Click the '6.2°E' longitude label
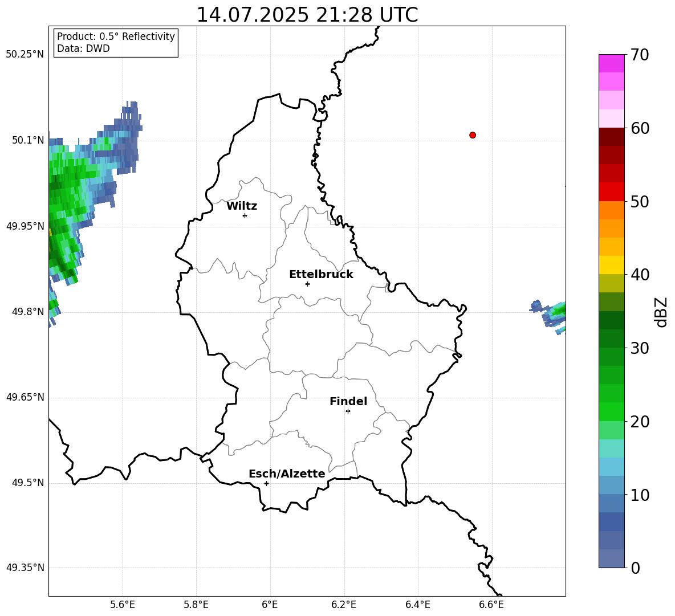Screen dimensions: 675x616 pos(344,605)
